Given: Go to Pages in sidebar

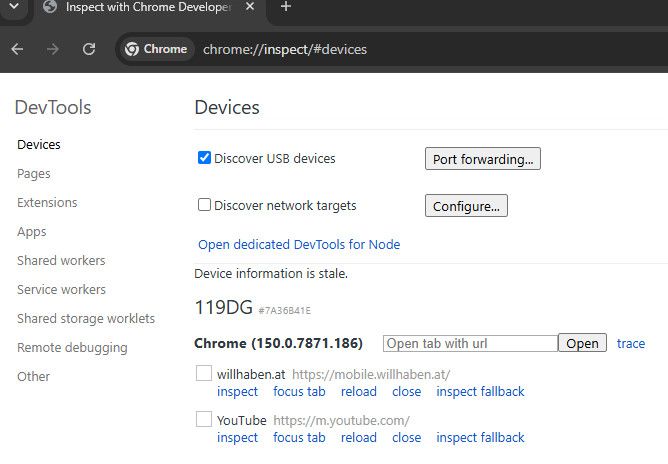Looking at the screenshot, I should pos(34,174).
